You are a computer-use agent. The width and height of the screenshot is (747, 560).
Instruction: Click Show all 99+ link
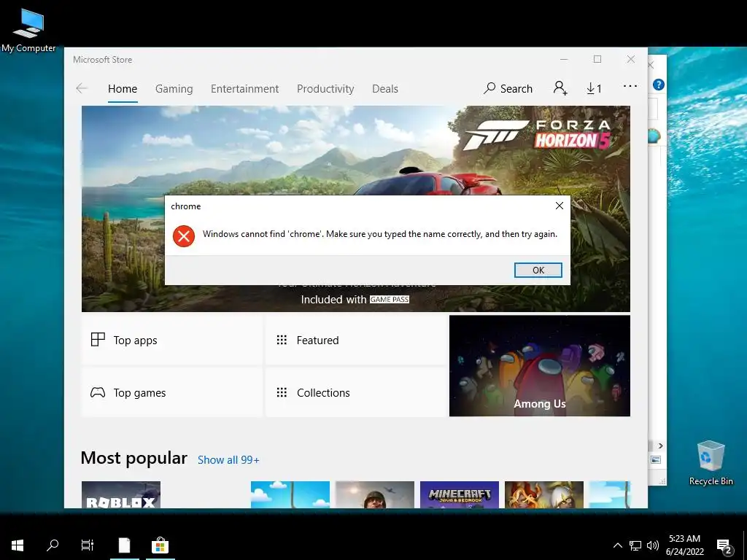pyautogui.click(x=228, y=460)
